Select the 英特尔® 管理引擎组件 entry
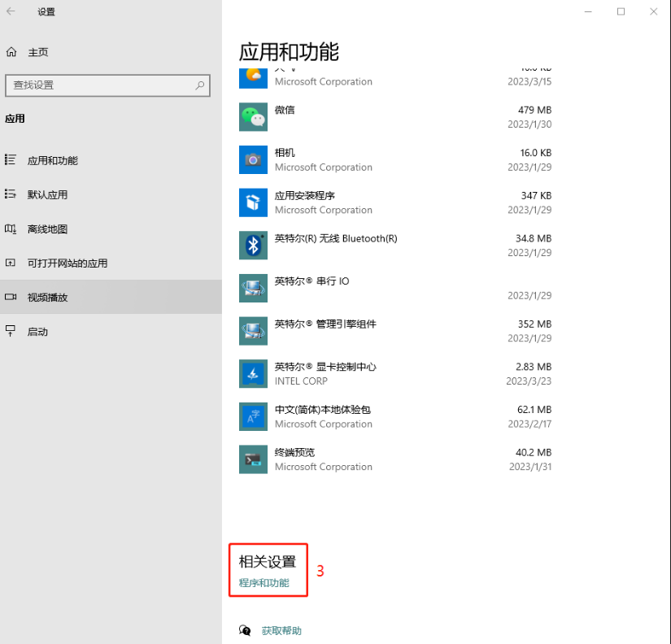 325,324
